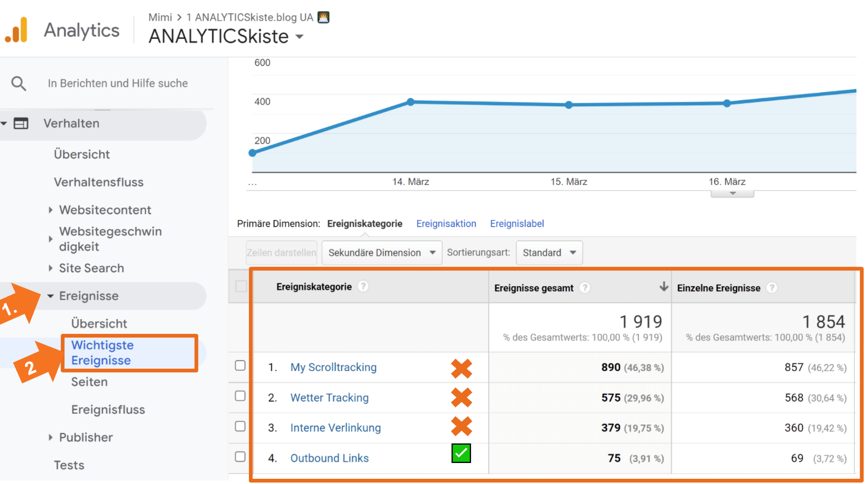Open the Standard sort type dropdown
The image size is (868, 484).
point(549,253)
